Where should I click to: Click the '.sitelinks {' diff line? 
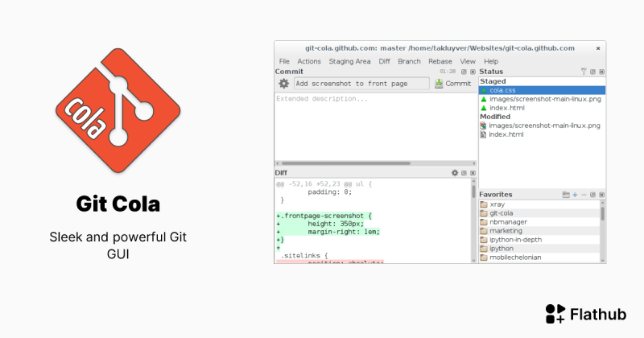[304, 255]
